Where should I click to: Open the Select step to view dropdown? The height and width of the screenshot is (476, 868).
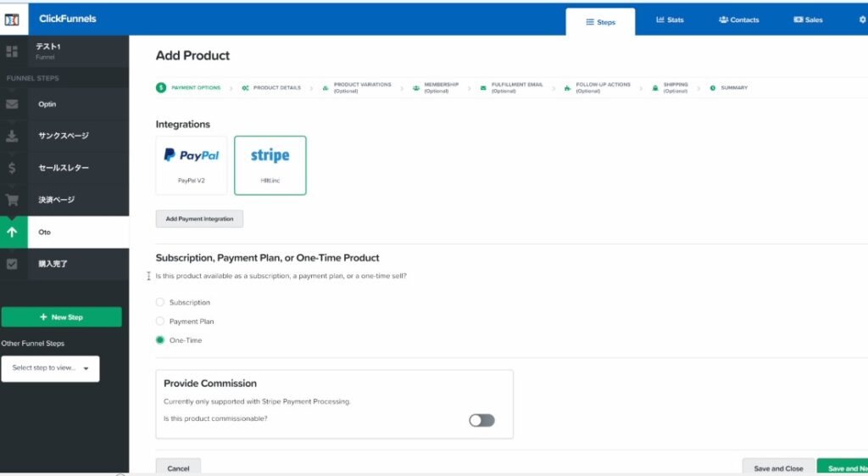(x=50, y=368)
